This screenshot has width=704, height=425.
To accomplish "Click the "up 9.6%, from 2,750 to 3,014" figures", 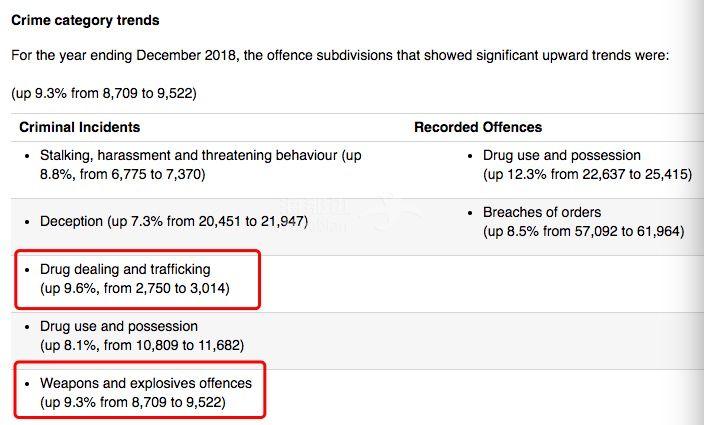I will pos(135,288).
